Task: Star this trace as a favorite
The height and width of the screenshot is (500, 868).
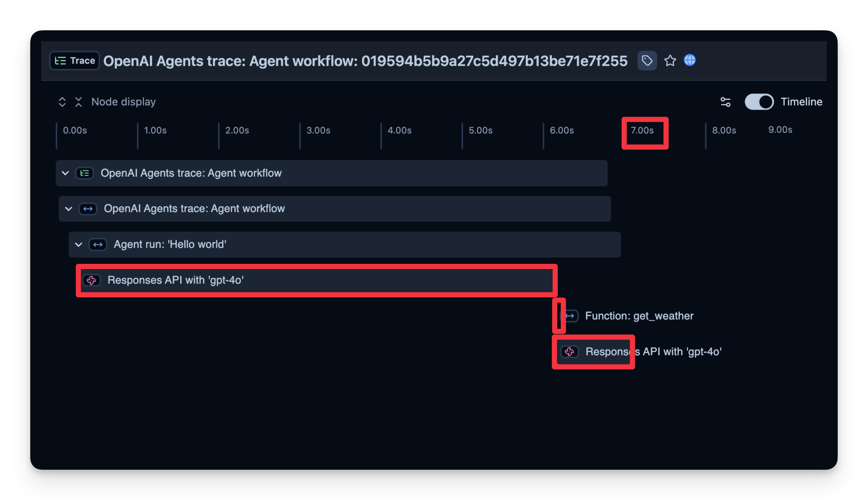Action: click(x=670, y=61)
